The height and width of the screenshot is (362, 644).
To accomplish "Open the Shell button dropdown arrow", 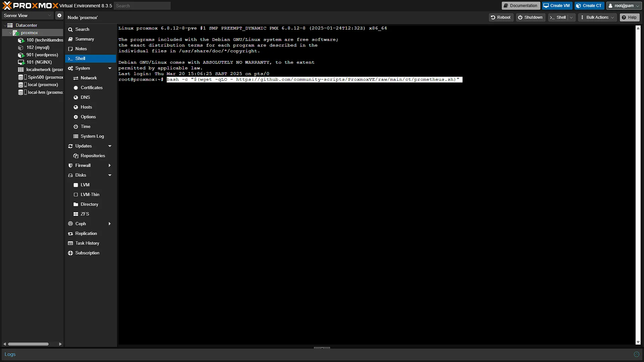I will (571, 17).
